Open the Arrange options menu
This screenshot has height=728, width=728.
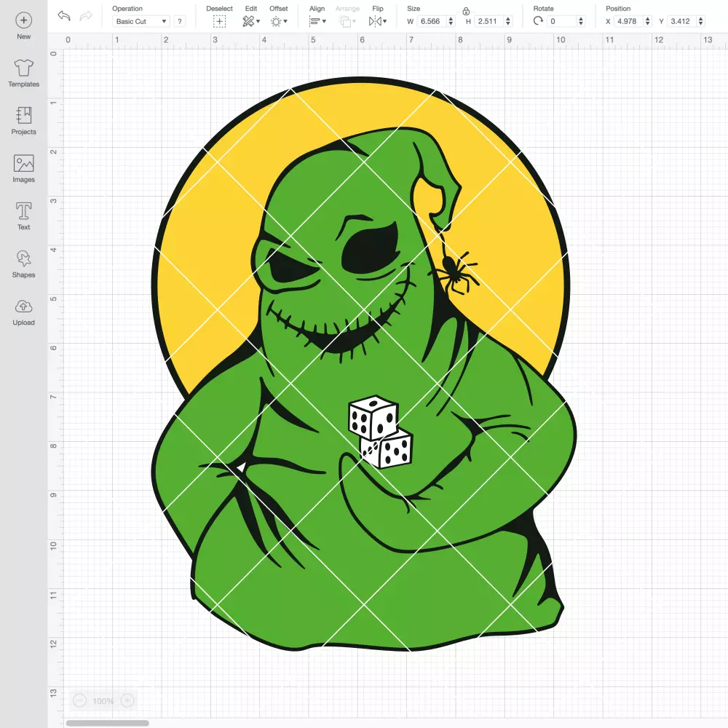[347, 21]
